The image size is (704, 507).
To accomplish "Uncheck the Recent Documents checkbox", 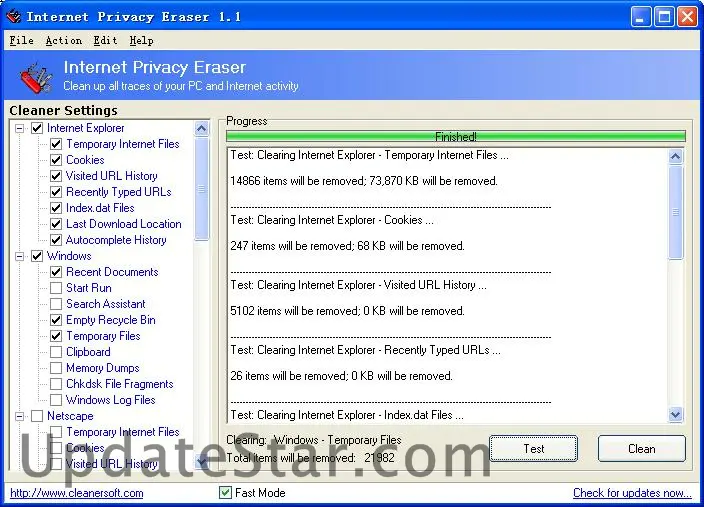I will pos(56,272).
